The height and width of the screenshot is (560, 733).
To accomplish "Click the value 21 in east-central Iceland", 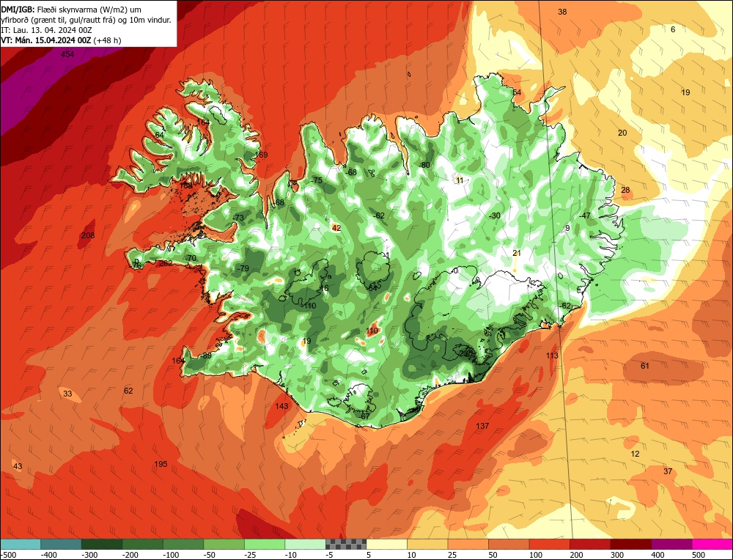I will point(517,253).
